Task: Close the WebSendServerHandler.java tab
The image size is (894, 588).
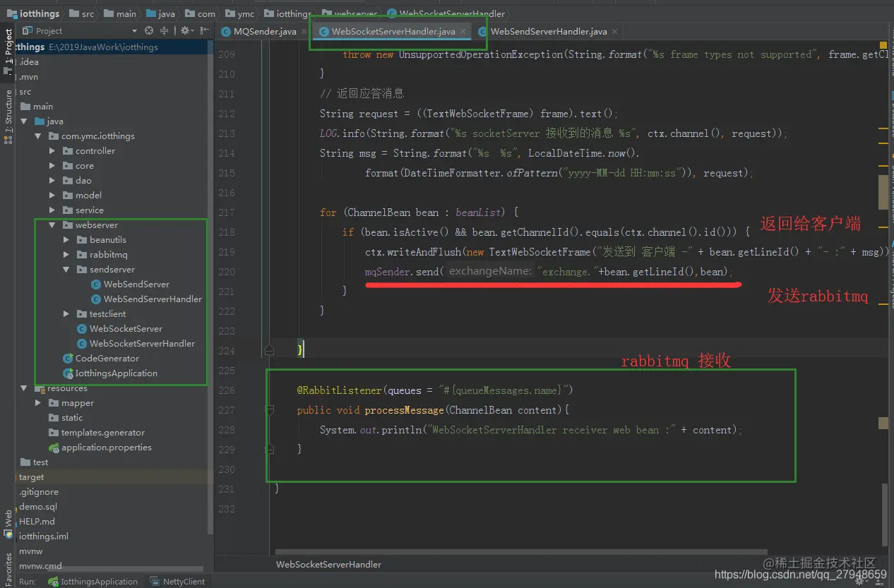Action: (614, 32)
